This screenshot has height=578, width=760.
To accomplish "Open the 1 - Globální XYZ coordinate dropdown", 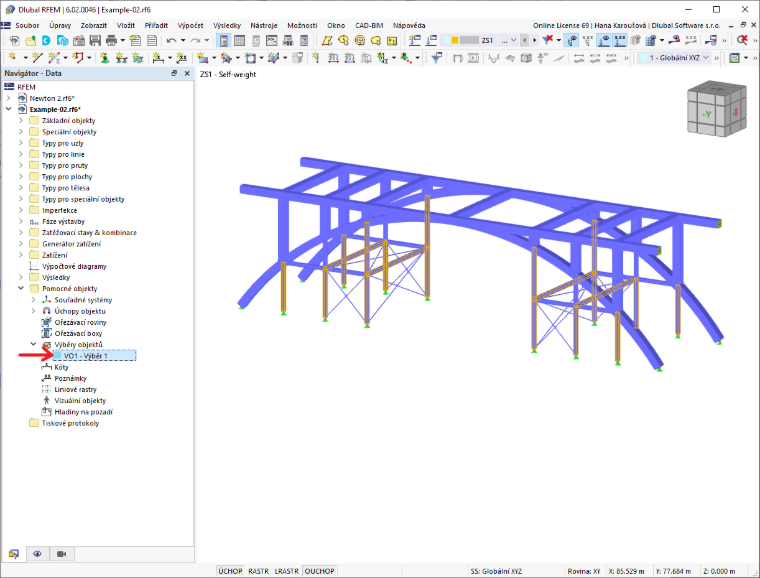I will (674, 58).
